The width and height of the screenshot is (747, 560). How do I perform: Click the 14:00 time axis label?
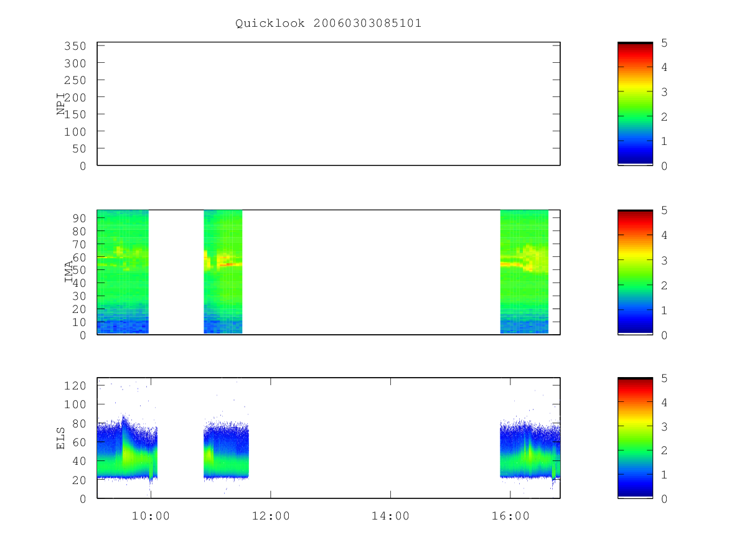(390, 516)
